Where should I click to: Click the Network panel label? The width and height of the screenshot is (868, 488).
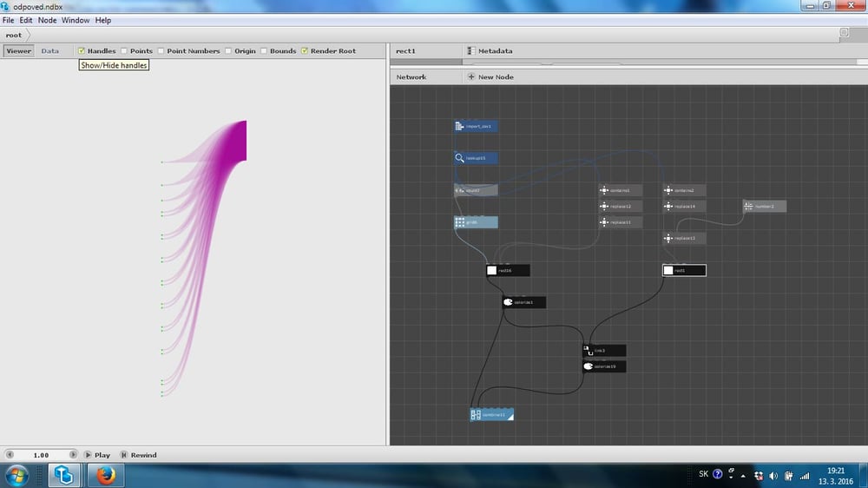[x=411, y=77]
